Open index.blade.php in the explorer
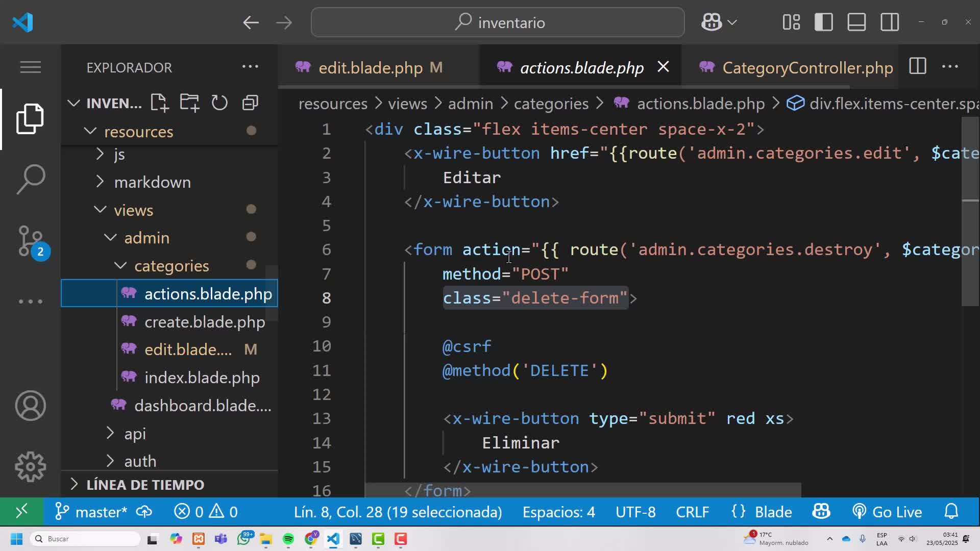Screen dimensions: 980x551 tap(169, 378)
